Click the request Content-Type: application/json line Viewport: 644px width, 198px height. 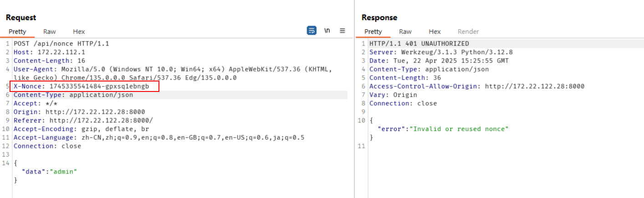click(x=73, y=95)
